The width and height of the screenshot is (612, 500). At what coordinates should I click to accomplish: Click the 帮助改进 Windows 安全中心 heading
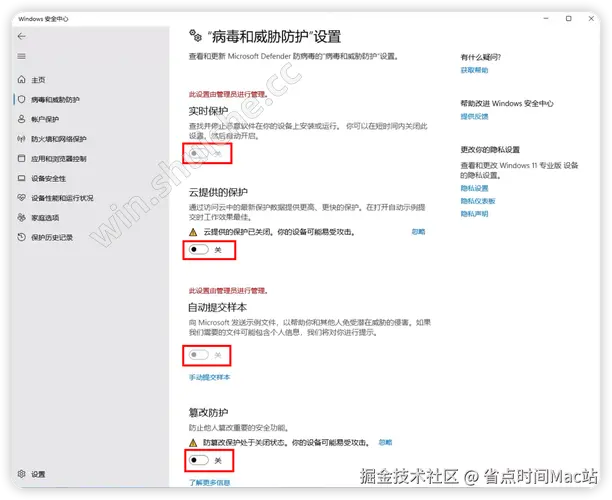pyautogui.click(x=507, y=103)
